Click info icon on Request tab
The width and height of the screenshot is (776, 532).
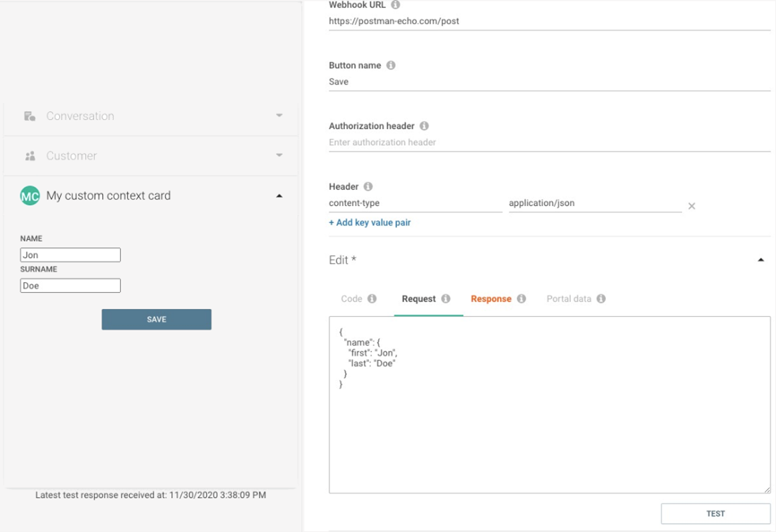click(446, 299)
